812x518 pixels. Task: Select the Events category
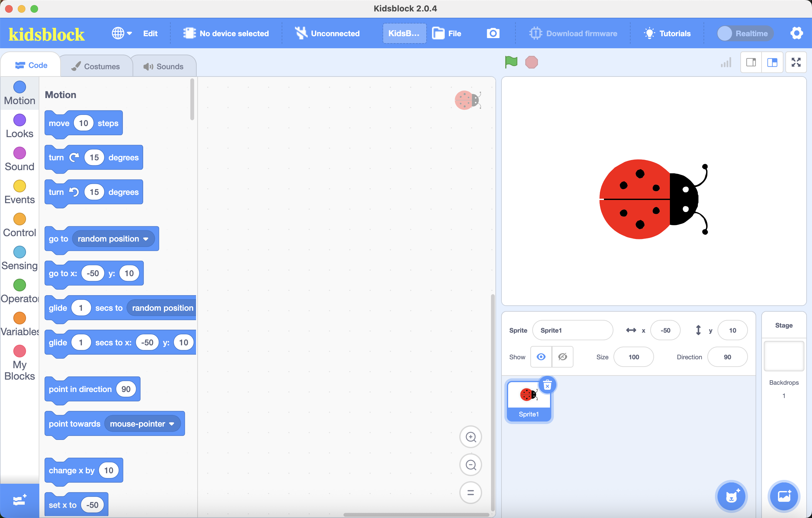tap(20, 192)
